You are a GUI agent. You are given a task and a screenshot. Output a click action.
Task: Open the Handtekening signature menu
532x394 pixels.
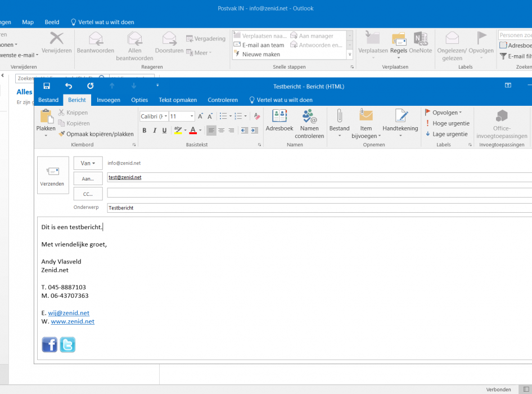[x=400, y=123]
